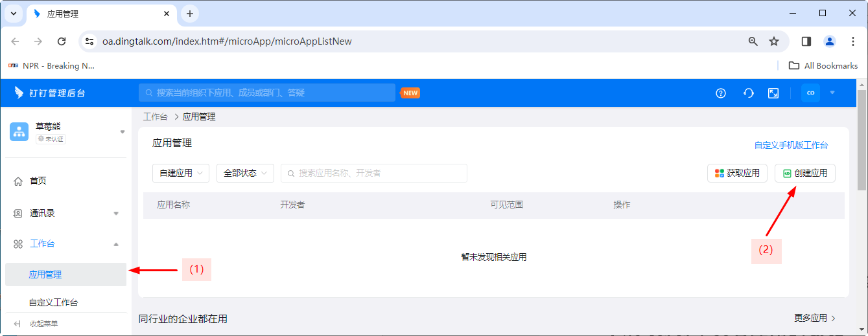Click the help question mark icon
Screen dimensions: 868x336
[721, 93]
